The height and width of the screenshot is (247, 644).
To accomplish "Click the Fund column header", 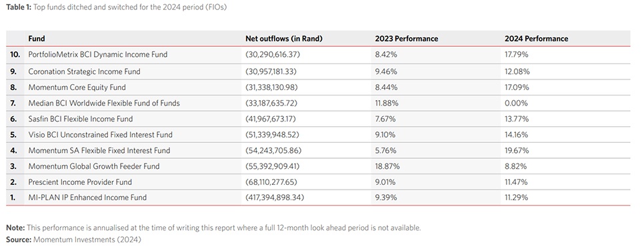I will (x=37, y=39).
